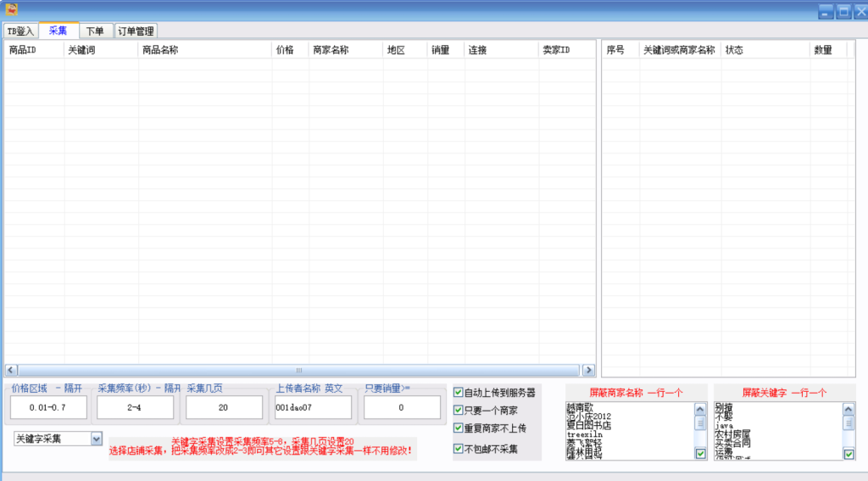Click the product table horizontal scrollbar thumb

(298, 371)
